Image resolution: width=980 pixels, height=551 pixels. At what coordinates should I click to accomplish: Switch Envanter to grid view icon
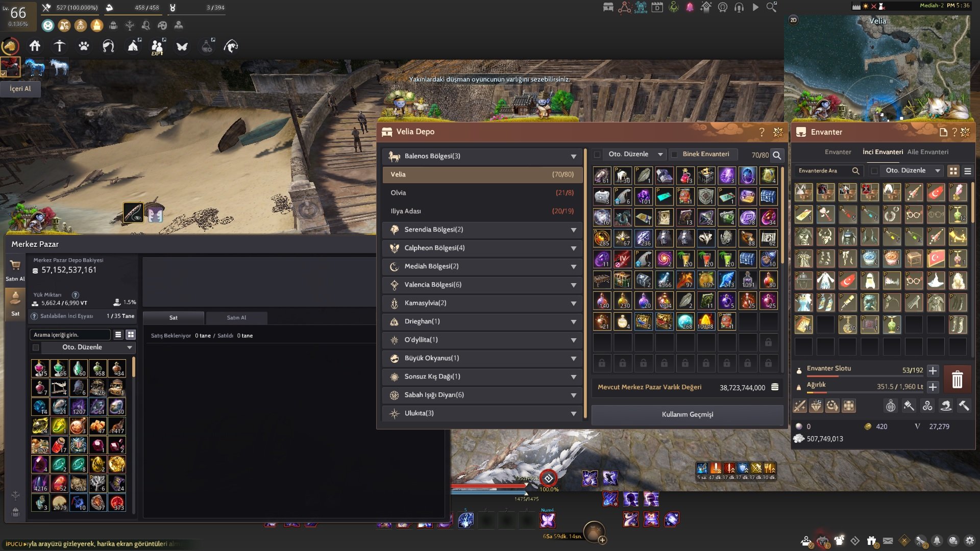[953, 171]
